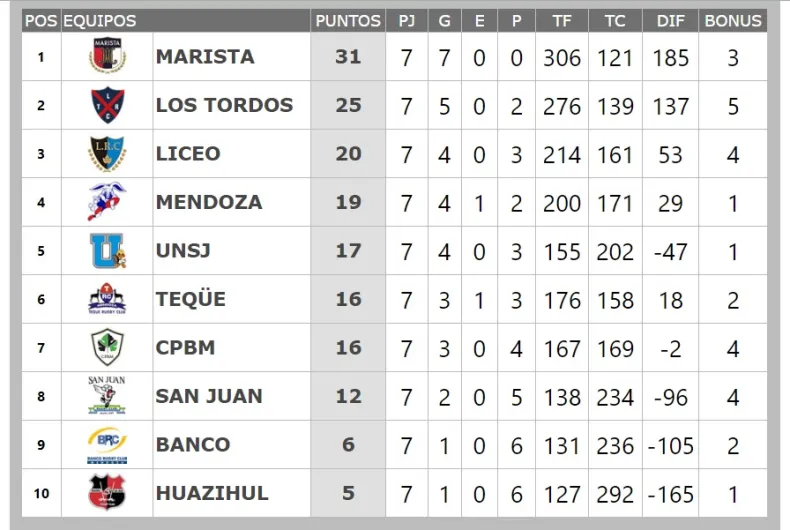Click the Teqüe Rugby Club emblem
The width and height of the screenshot is (790, 530).
coord(107,299)
